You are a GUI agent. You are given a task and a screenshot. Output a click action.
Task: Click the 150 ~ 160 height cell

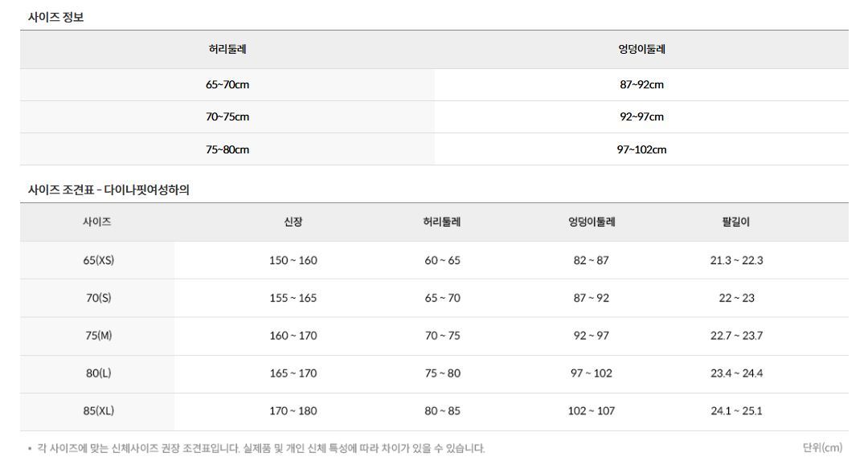tap(293, 260)
